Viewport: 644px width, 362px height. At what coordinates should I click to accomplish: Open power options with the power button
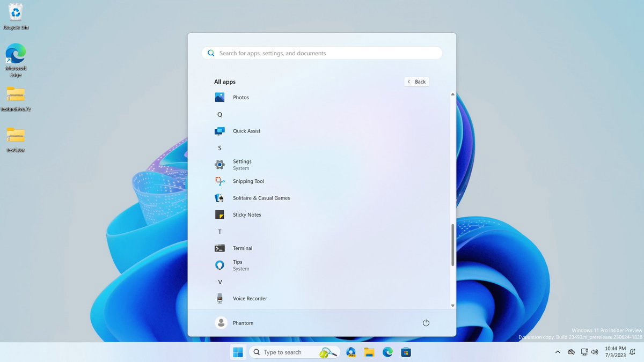pyautogui.click(x=426, y=322)
